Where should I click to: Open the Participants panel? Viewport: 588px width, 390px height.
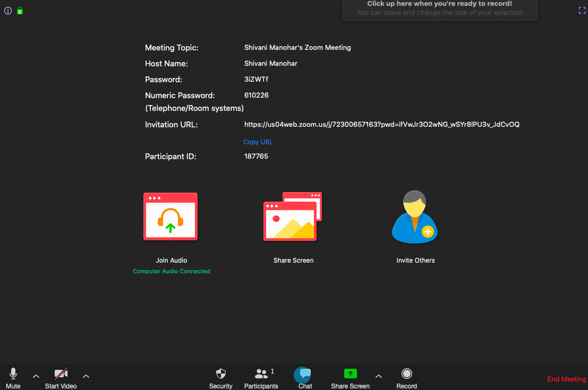[261, 378]
